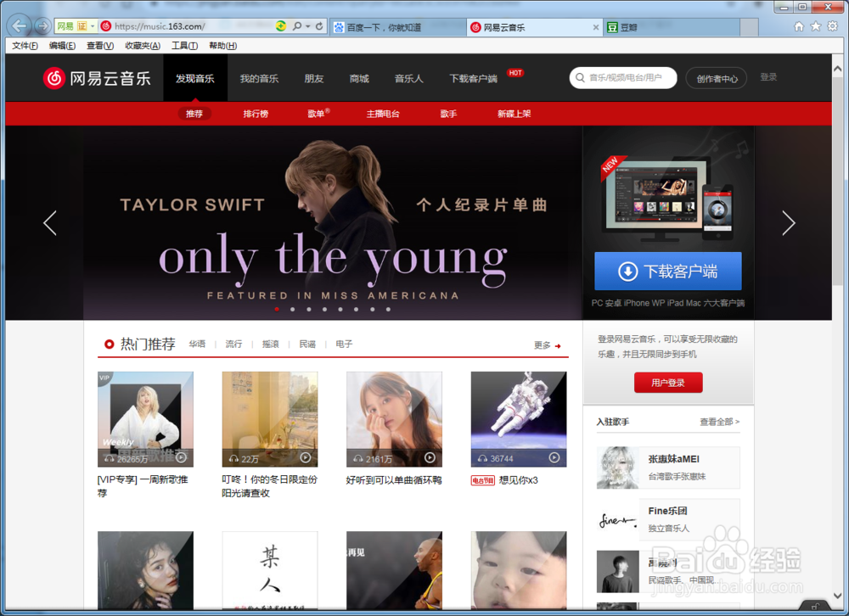Open the security badge dropdown arrow
Image resolution: width=849 pixels, height=616 pixels.
click(x=93, y=26)
